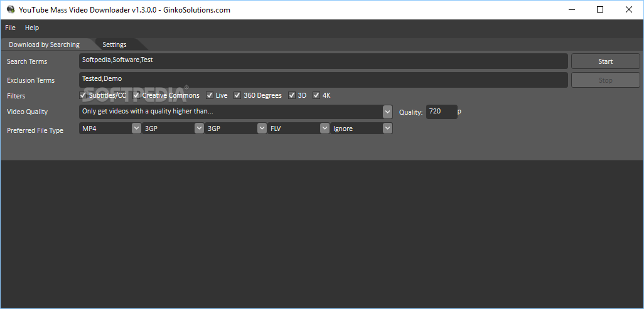Open the File menu
The image size is (644, 309).
10,28
